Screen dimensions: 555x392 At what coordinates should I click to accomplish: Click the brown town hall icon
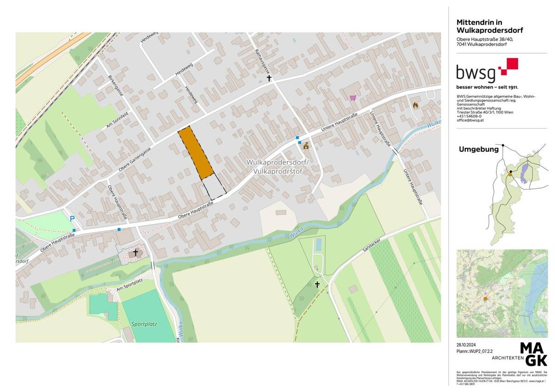(x=306, y=146)
